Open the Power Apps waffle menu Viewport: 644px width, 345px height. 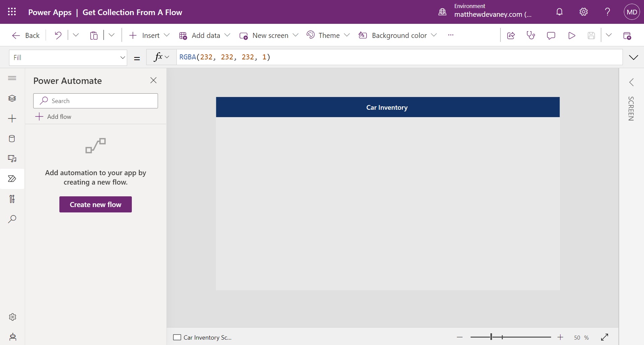click(x=12, y=11)
